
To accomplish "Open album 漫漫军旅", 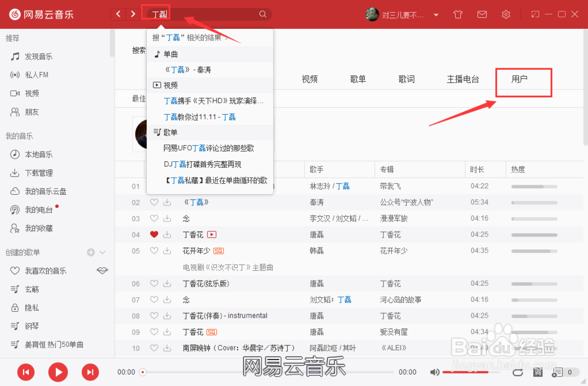I will click(x=394, y=218).
